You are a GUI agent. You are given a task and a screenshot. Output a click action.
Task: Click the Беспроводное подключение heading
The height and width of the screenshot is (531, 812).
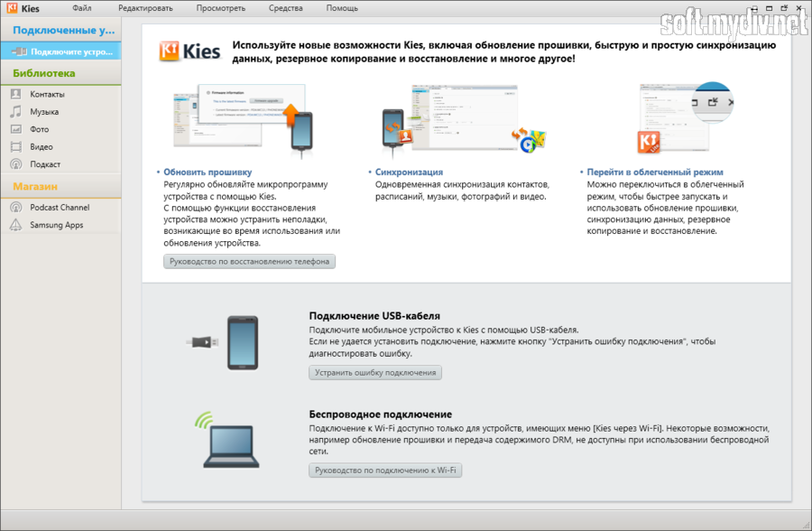click(381, 415)
